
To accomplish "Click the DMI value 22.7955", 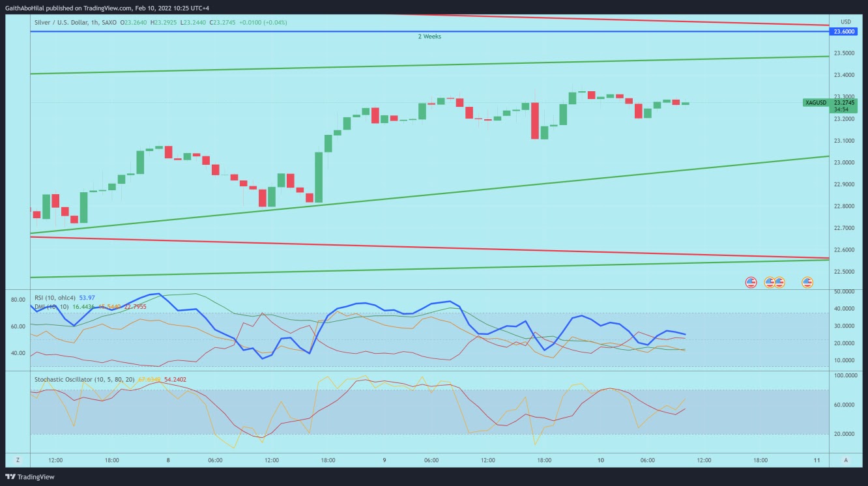I will pos(134,306).
